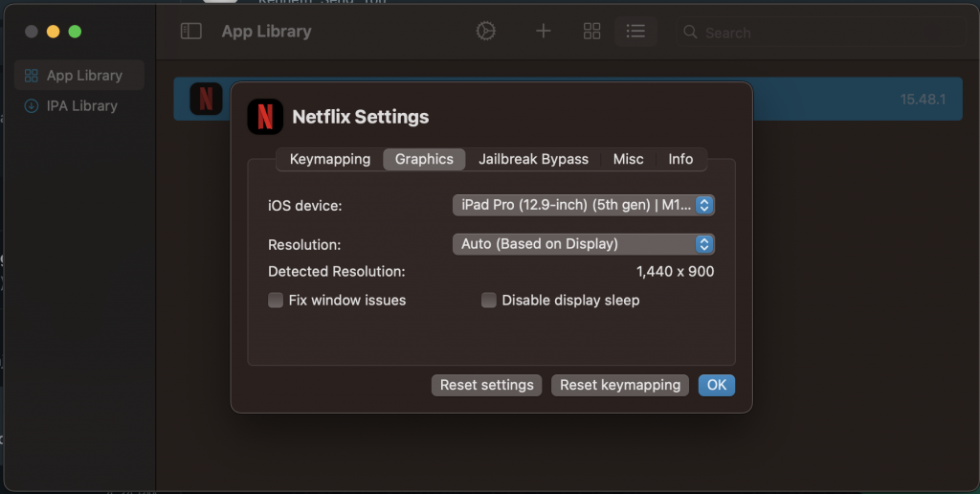Click the Reset settings button
Image resolution: width=980 pixels, height=494 pixels.
[487, 385]
